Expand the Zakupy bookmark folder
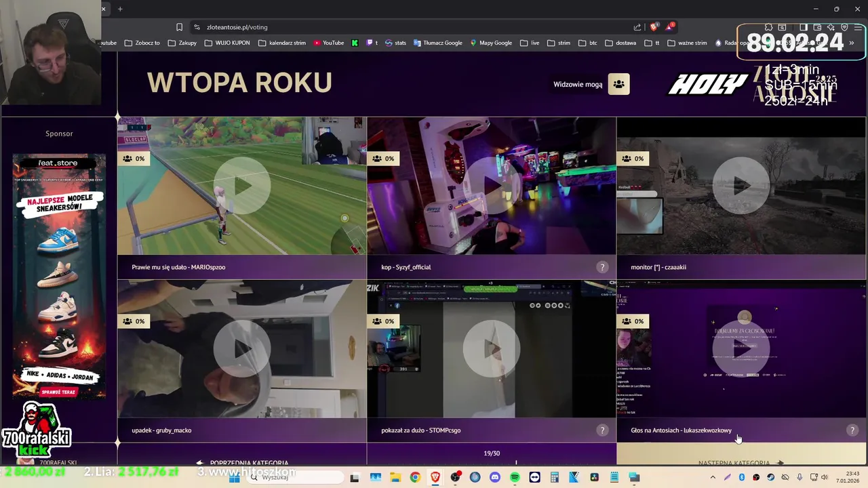 pos(182,43)
